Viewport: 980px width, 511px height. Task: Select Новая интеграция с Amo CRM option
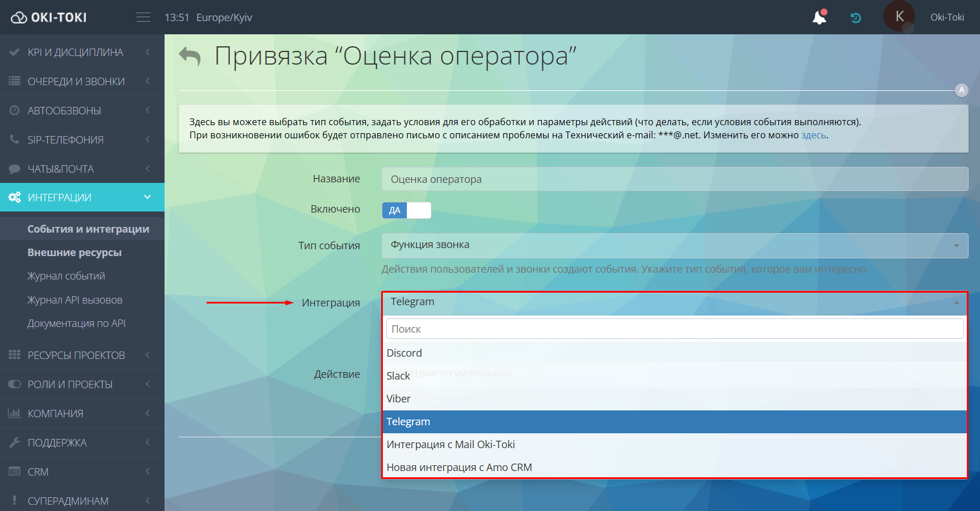pos(675,468)
